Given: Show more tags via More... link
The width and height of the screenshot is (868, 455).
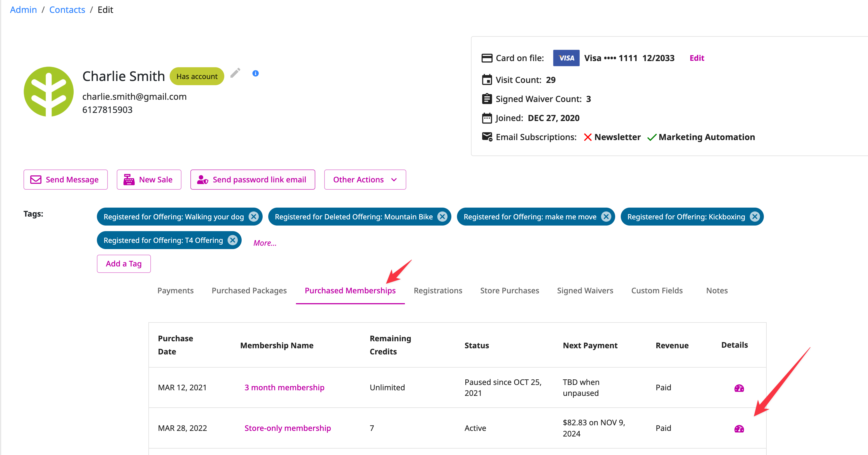Looking at the screenshot, I should pyautogui.click(x=265, y=243).
